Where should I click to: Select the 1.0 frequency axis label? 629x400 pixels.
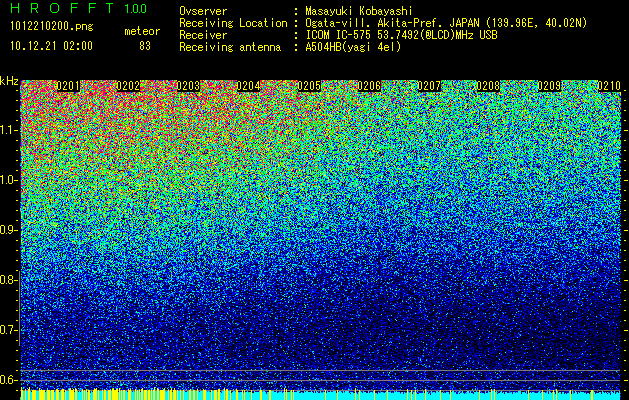tap(9, 180)
